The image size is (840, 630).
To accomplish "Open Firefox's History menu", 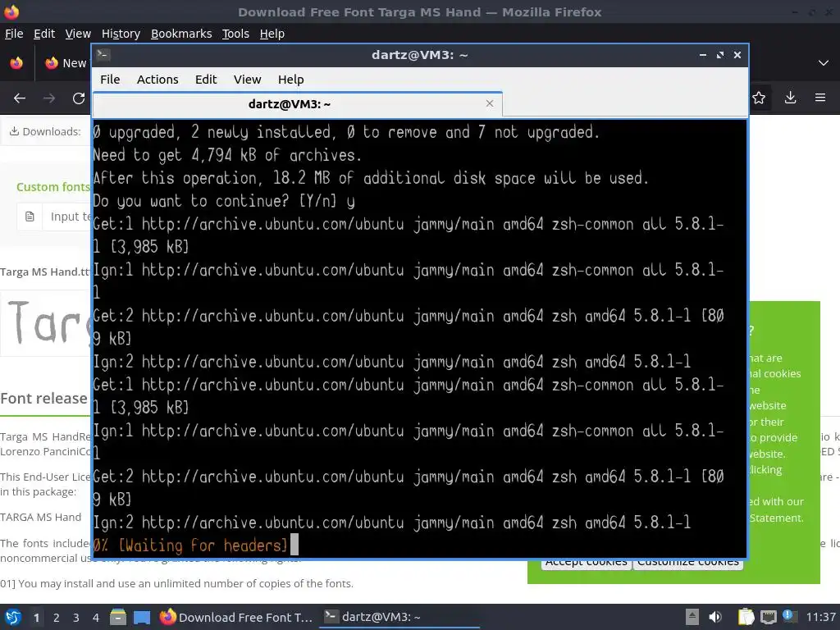I will 121,34.
